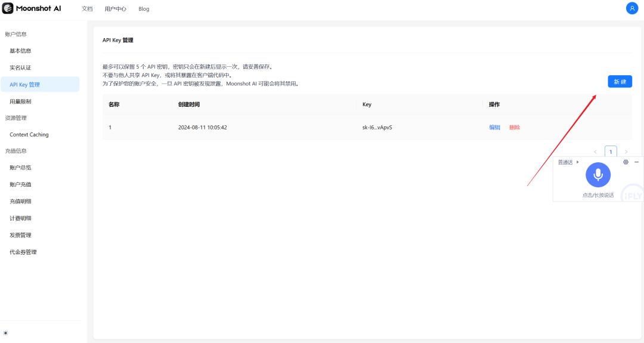Click the Key column header
The image size is (644, 343).
click(367, 104)
